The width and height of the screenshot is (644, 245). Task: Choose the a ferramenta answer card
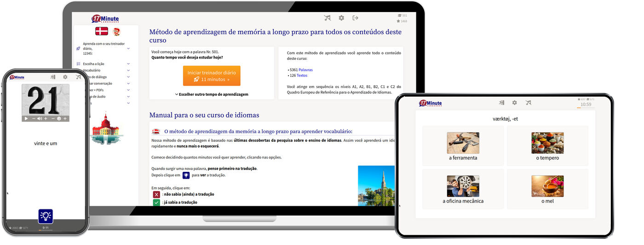[463, 146]
